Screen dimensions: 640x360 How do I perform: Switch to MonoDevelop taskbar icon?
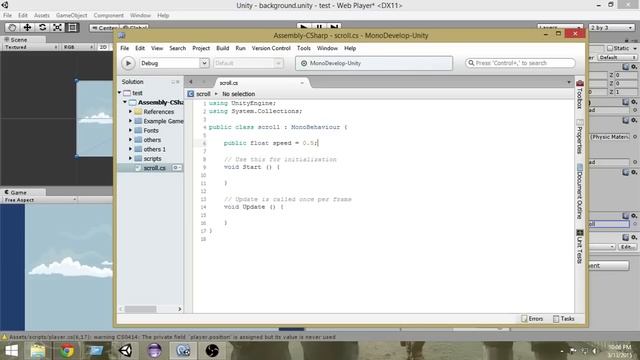[x=183, y=351]
